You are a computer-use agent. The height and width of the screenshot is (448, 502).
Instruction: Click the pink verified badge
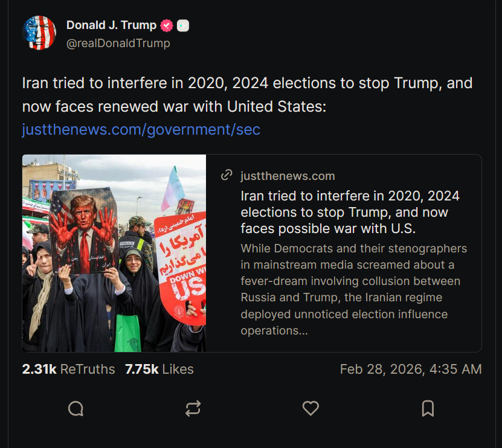pyautogui.click(x=167, y=25)
